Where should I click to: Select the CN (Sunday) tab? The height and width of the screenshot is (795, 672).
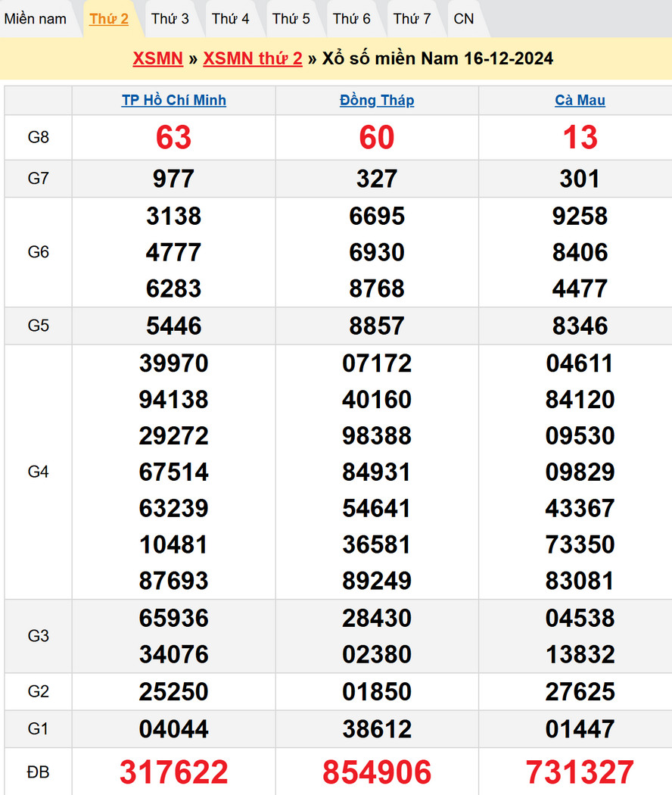pyautogui.click(x=464, y=19)
